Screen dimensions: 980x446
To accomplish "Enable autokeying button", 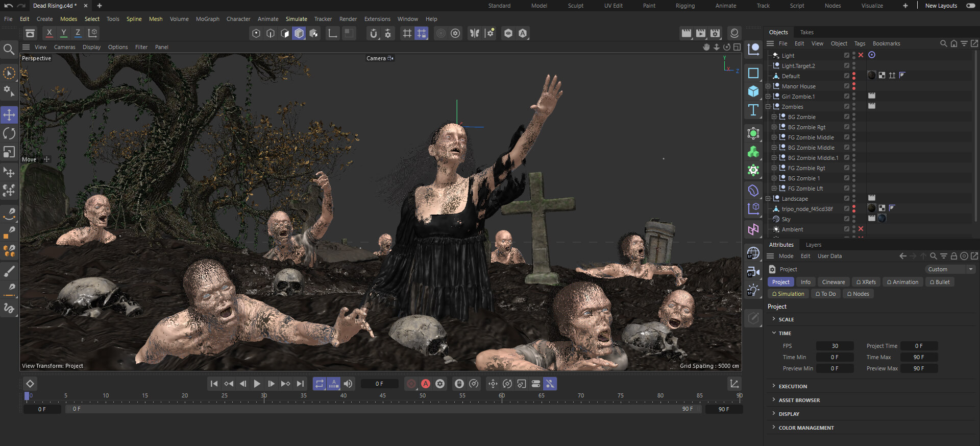I will tap(426, 384).
